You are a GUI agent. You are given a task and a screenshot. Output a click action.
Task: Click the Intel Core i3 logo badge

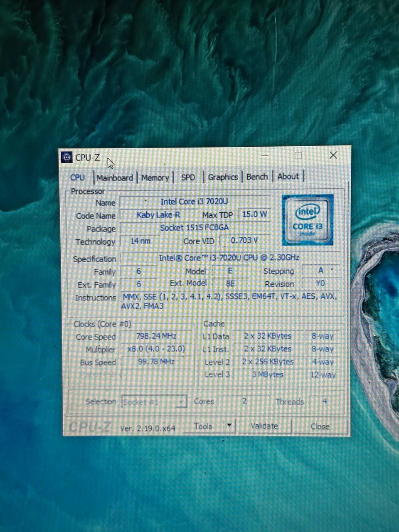pos(308,220)
